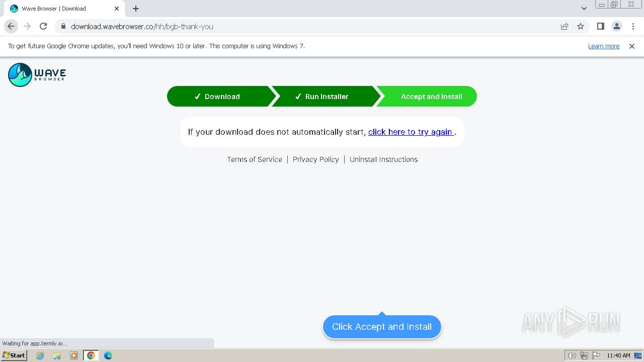The height and width of the screenshot is (362, 644).
Task: Open the Action Center flag icon
Action: (596, 355)
